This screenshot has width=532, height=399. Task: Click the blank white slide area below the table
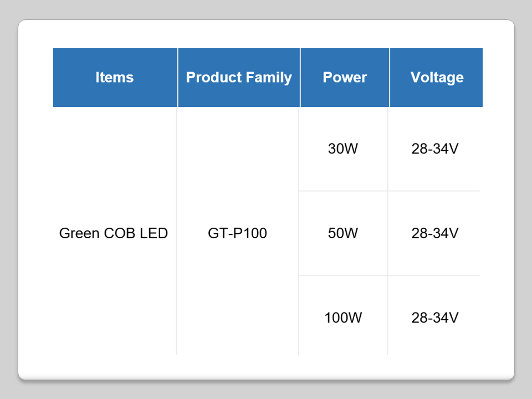click(266, 367)
